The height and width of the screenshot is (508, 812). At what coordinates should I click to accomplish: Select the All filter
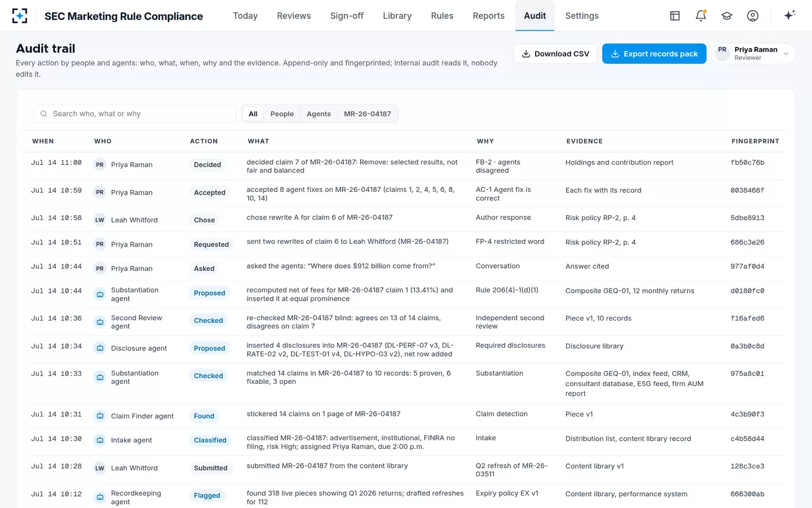253,114
